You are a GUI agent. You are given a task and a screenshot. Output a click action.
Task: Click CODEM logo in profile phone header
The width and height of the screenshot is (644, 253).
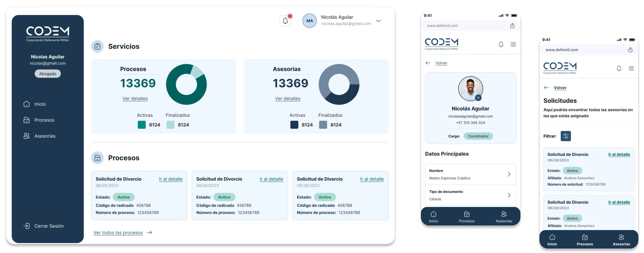(x=441, y=44)
